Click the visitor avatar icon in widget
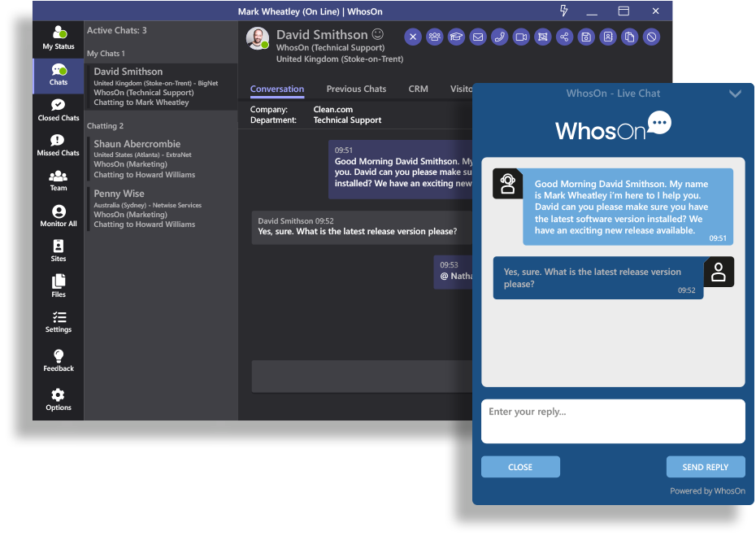 719,272
